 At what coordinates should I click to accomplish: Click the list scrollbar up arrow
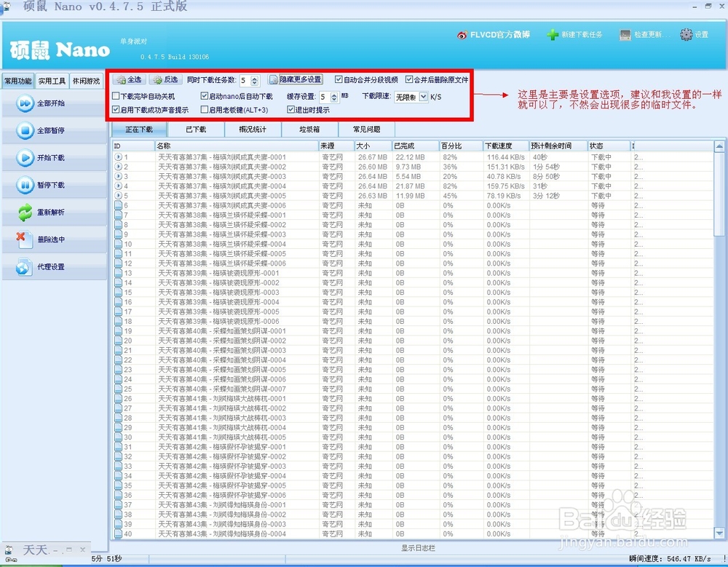tap(719, 147)
